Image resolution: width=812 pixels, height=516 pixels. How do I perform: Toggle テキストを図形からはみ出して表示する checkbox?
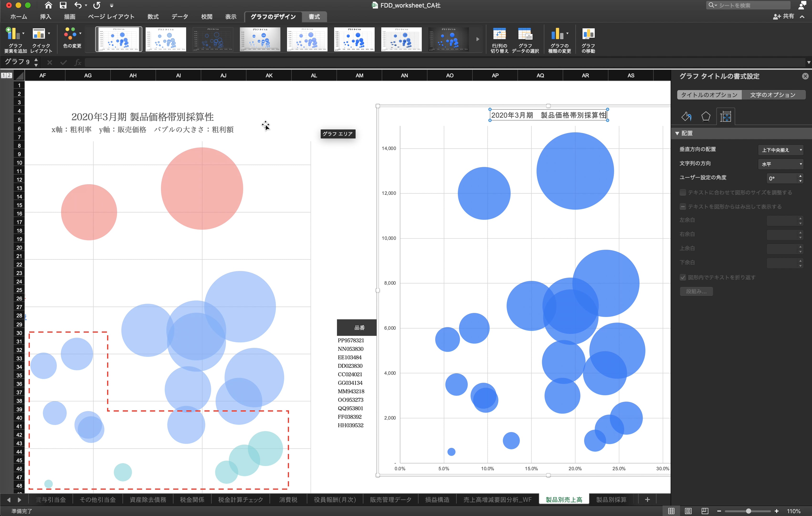(683, 207)
